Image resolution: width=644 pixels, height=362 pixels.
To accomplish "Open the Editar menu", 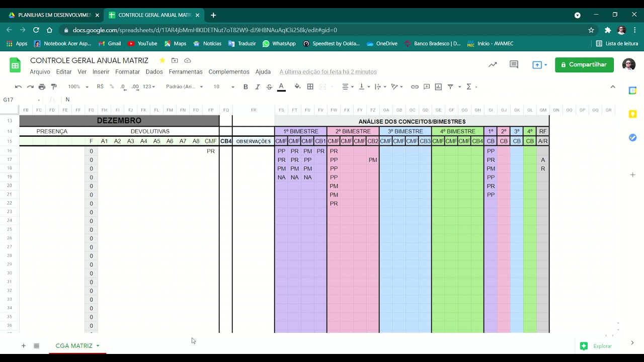I will tap(64, 72).
